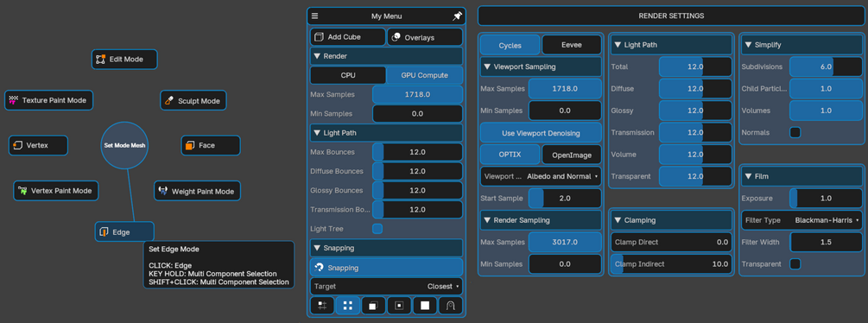Toggle the Snapping magnet button
This screenshot has height=323, width=868.
[386, 268]
